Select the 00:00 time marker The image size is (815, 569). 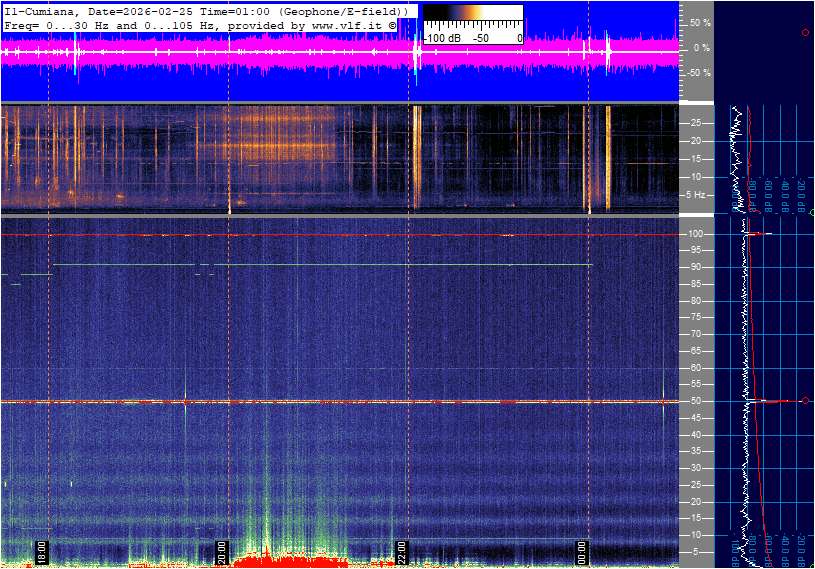582,552
